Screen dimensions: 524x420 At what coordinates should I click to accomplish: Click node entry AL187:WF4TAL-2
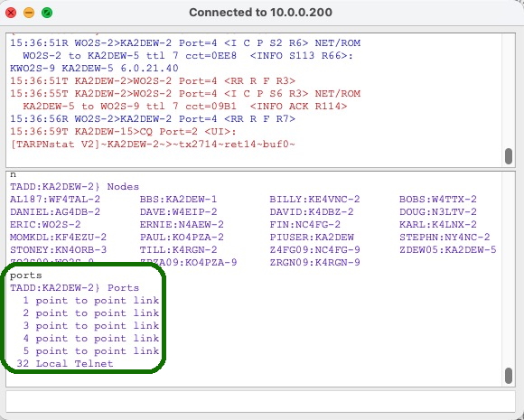pyautogui.click(x=55, y=199)
